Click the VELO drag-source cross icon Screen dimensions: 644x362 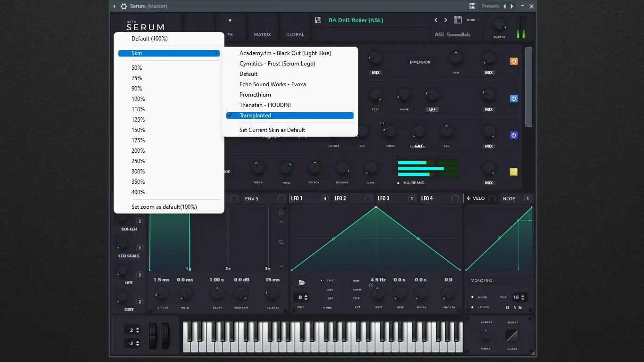point(469,198)
